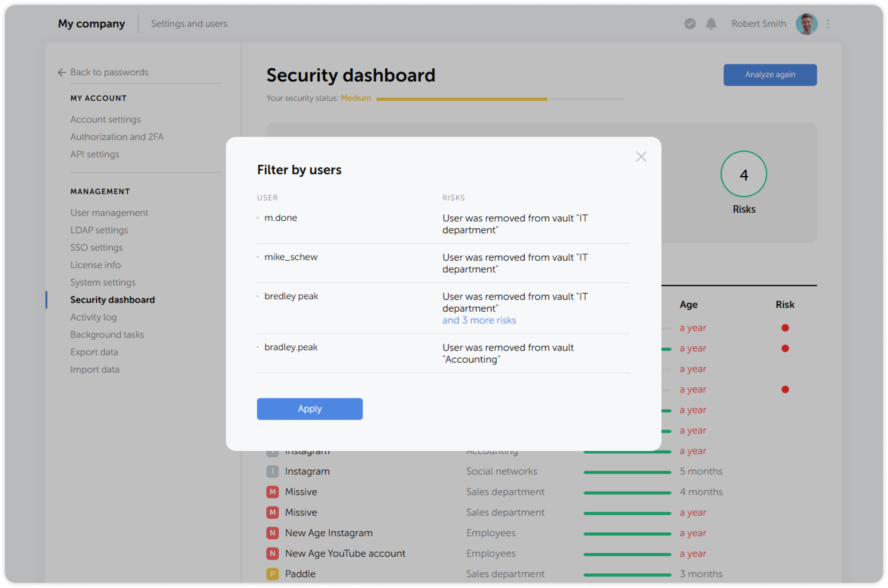Click the Accounting vault risk text for bradley.peak

(x=508, y=354)
